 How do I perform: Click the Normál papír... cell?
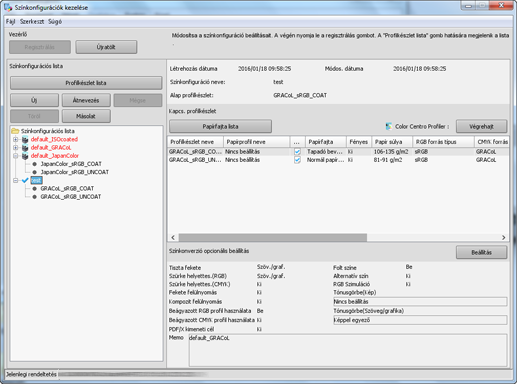pos(326,160)
